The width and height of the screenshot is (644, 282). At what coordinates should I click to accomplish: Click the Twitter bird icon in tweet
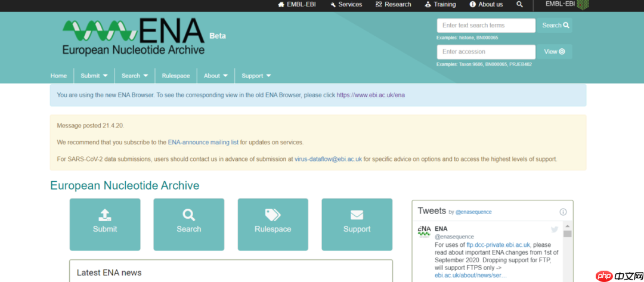pyautogui.click(x=555, y=230)
